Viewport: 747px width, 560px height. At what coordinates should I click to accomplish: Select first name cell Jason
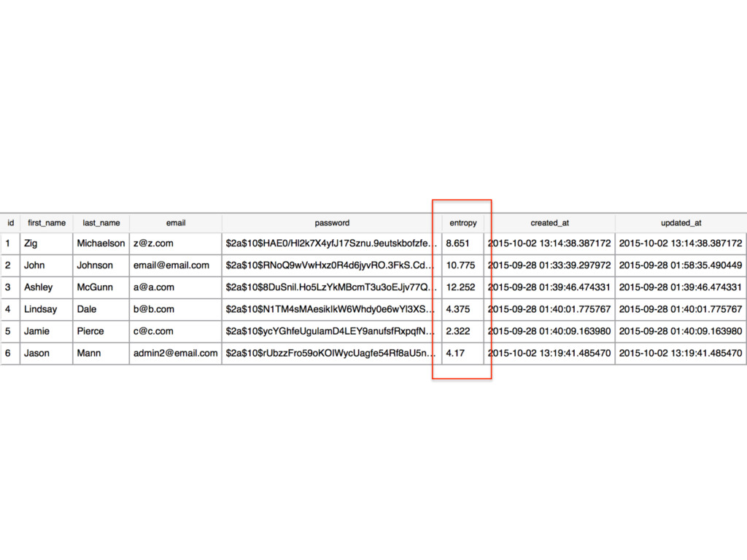[47, 353]
